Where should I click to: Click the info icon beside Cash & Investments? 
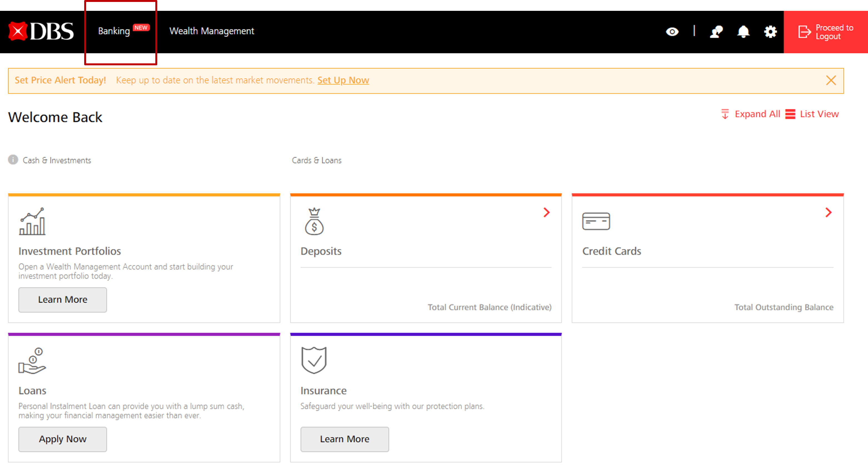pos(13,160)
